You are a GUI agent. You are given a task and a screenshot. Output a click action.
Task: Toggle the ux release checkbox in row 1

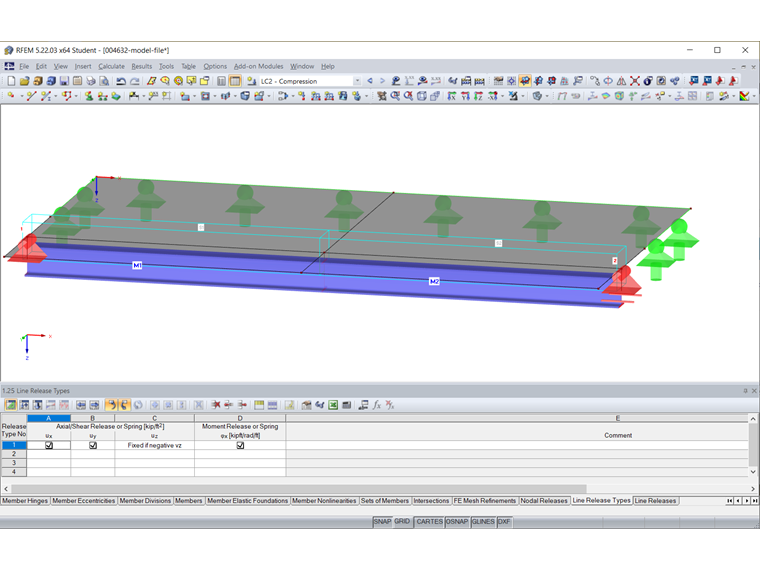point(49,445)
